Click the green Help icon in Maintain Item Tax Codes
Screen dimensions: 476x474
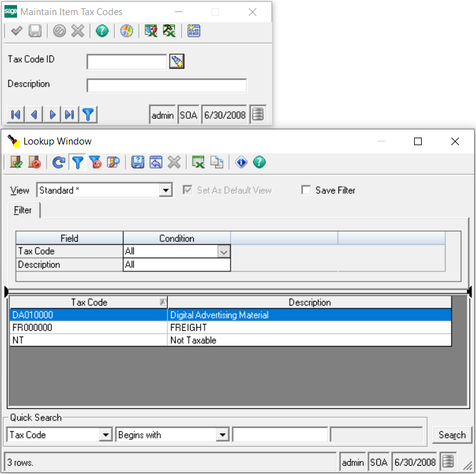[102, 31]
